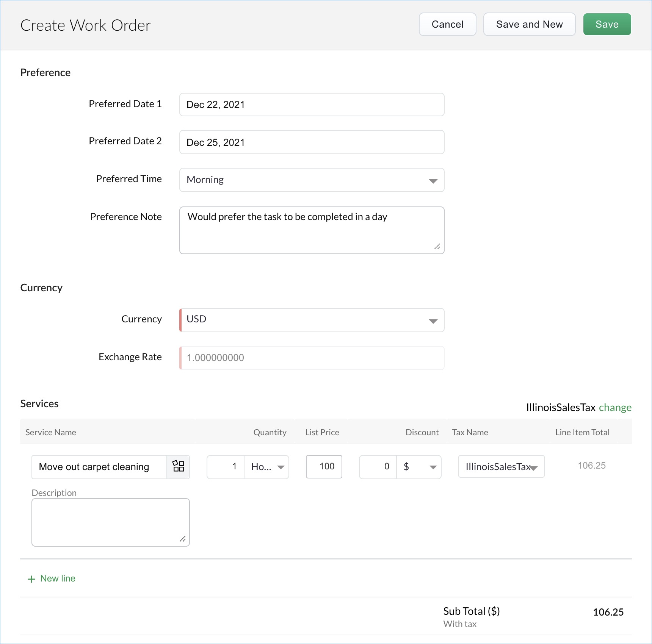Image resolution: width=652 pixels, height=644 pixels.
Task: Click the plus icon for New line
Action: click(x=31, y=579)
